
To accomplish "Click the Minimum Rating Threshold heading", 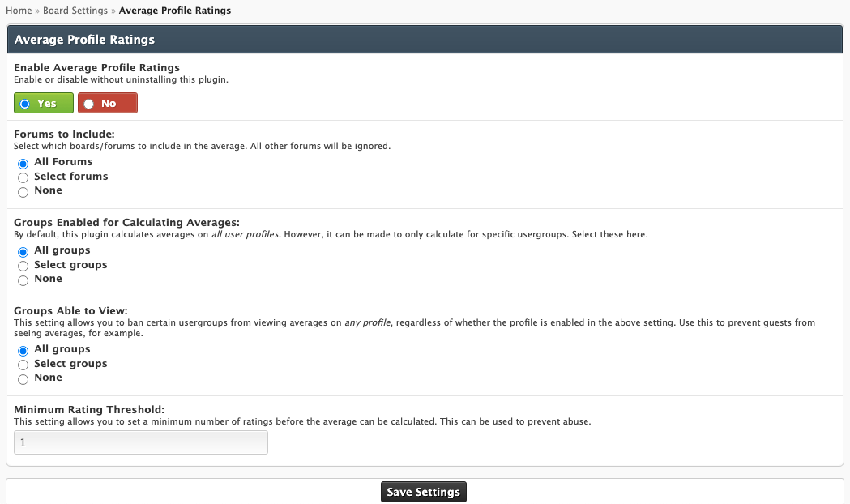I will click(89, 410).
